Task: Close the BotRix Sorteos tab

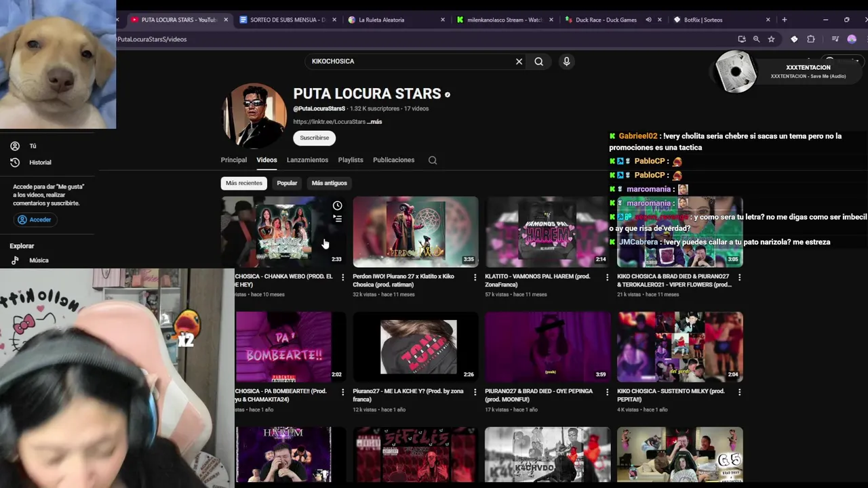Action: coord(768,20)
